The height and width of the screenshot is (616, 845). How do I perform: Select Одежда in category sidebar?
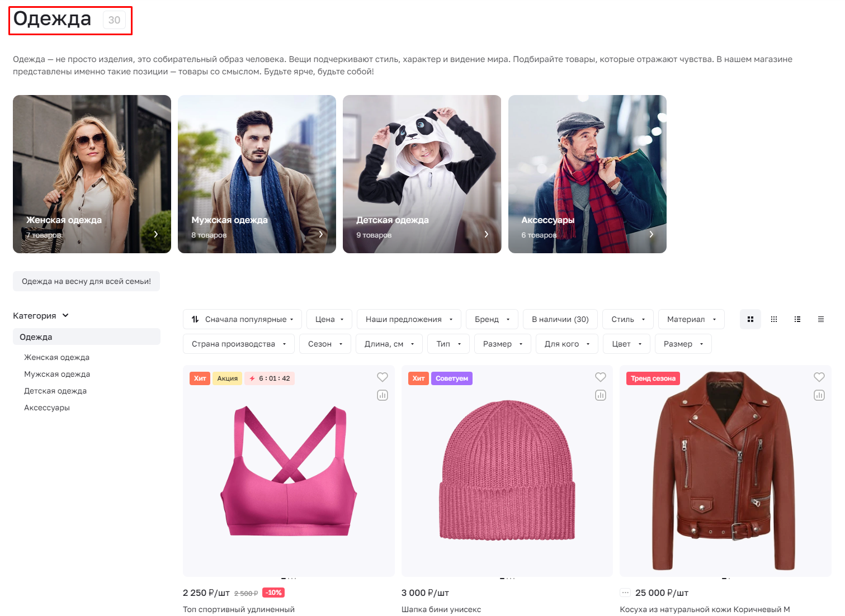(87, 337)
